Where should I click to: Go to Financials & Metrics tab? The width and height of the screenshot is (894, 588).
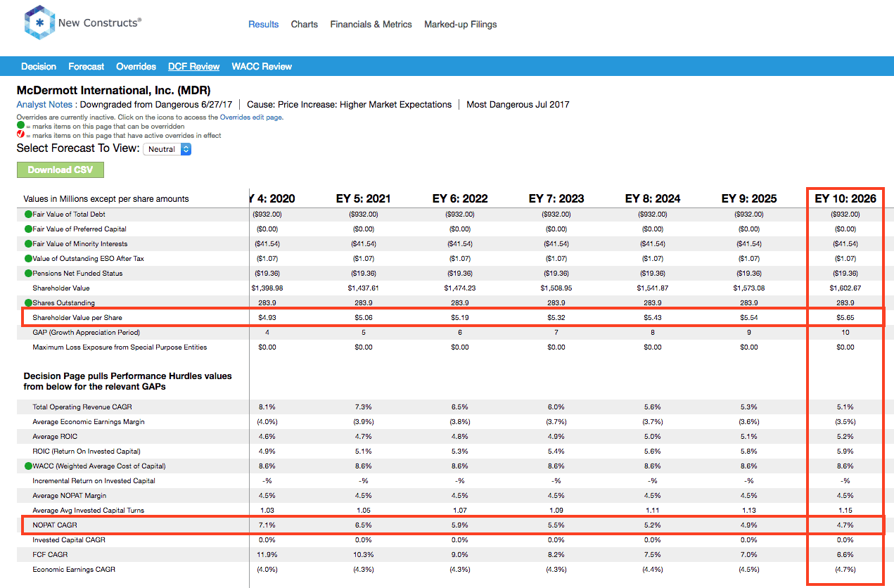(371, 24)
